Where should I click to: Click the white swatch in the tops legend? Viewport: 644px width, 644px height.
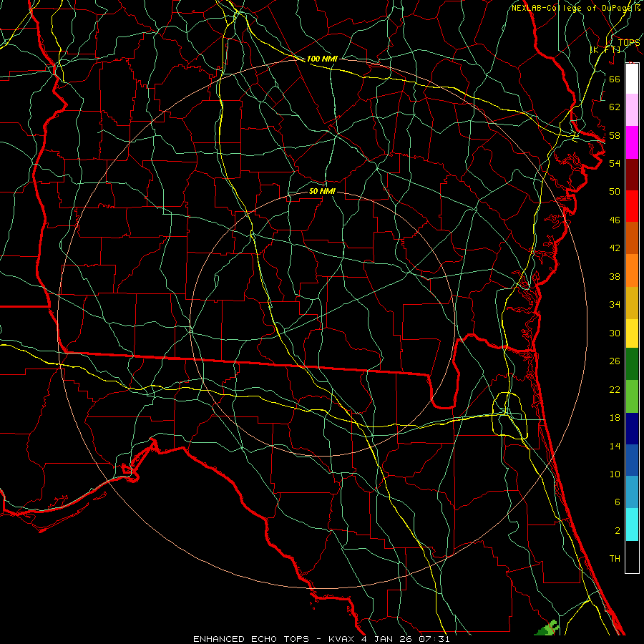[x=632, y=79]
